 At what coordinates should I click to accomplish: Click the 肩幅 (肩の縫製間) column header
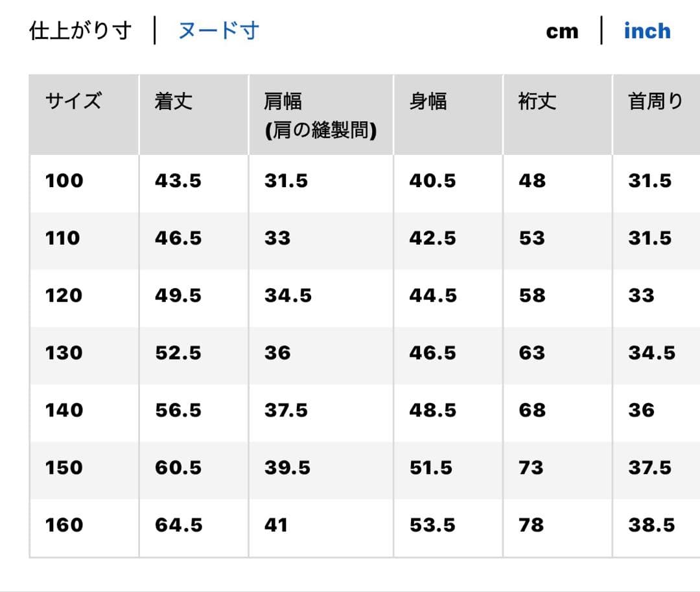[x=321, y=115]
